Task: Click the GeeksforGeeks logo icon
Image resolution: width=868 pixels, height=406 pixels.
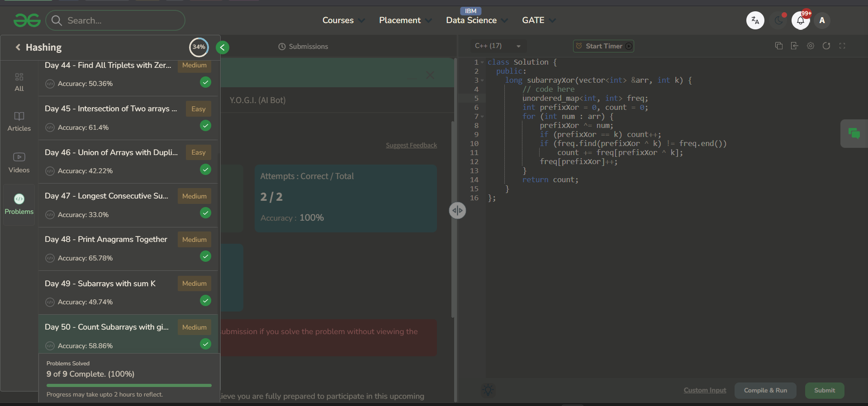Action: coord(27,20)
